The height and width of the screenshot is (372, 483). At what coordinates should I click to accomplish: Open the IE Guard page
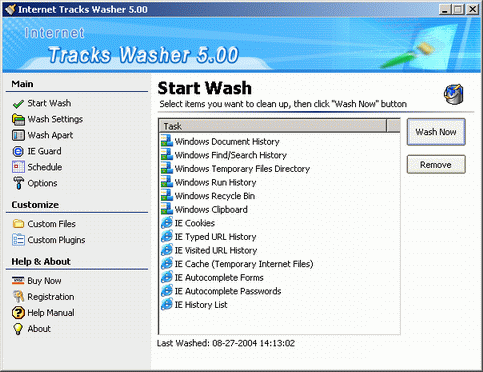coord(44,151)
